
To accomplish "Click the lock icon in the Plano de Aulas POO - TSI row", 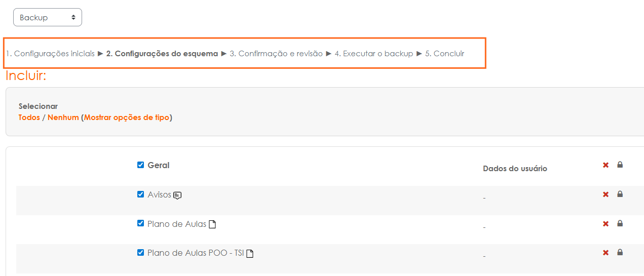I will [x=620, y=252].
